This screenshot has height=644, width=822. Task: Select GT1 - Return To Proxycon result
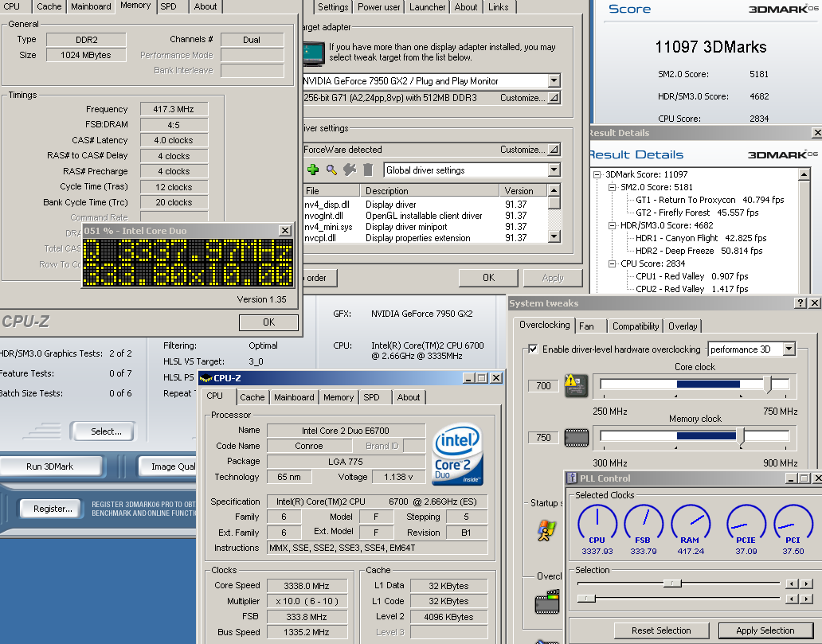(x=710, y=200)
